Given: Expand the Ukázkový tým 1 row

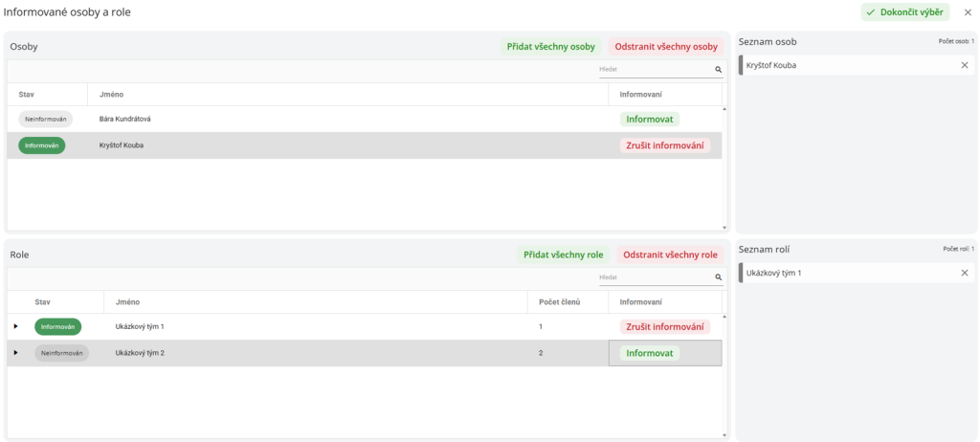Looking at the screenshot, I should 15,326.
